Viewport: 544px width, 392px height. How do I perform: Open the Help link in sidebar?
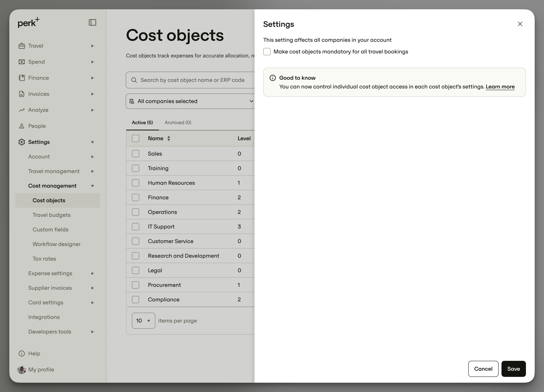[x=34, y=354]
